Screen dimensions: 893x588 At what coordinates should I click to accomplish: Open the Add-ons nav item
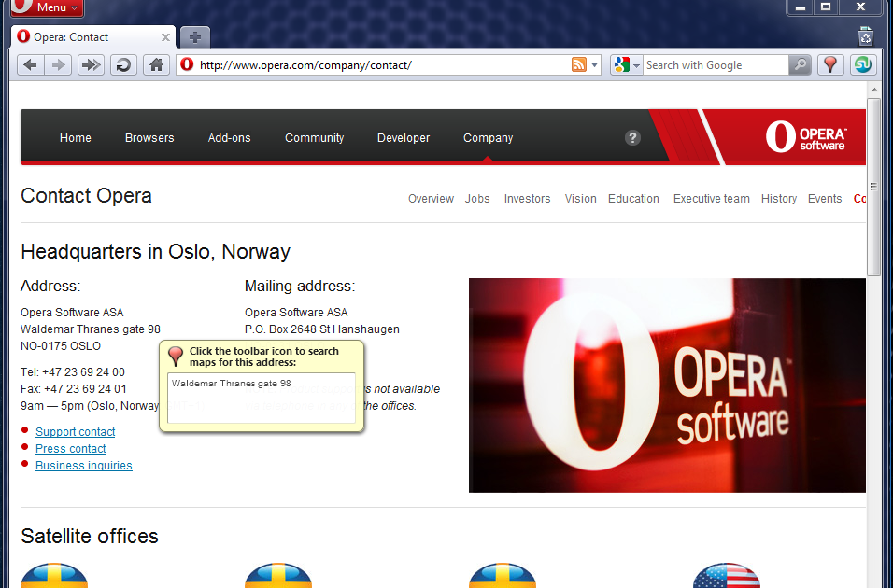click(x=229, y=138)
